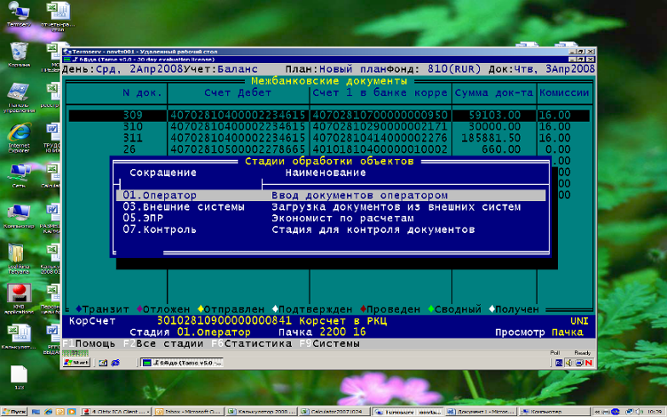Switch to the Citrix ICA Client taskbar button
Viewport: 667px width, 417px height.
(116, 412)
